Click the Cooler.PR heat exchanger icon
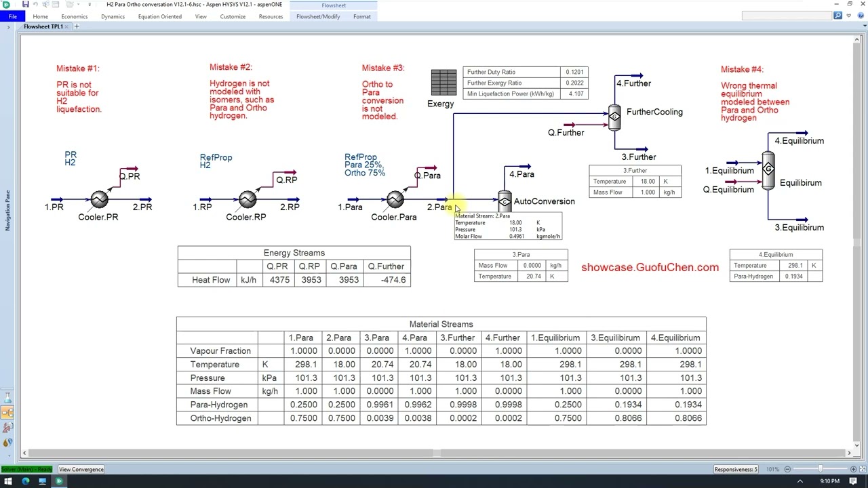The height and width of the screenshot is (488, 868). point(100,199)
